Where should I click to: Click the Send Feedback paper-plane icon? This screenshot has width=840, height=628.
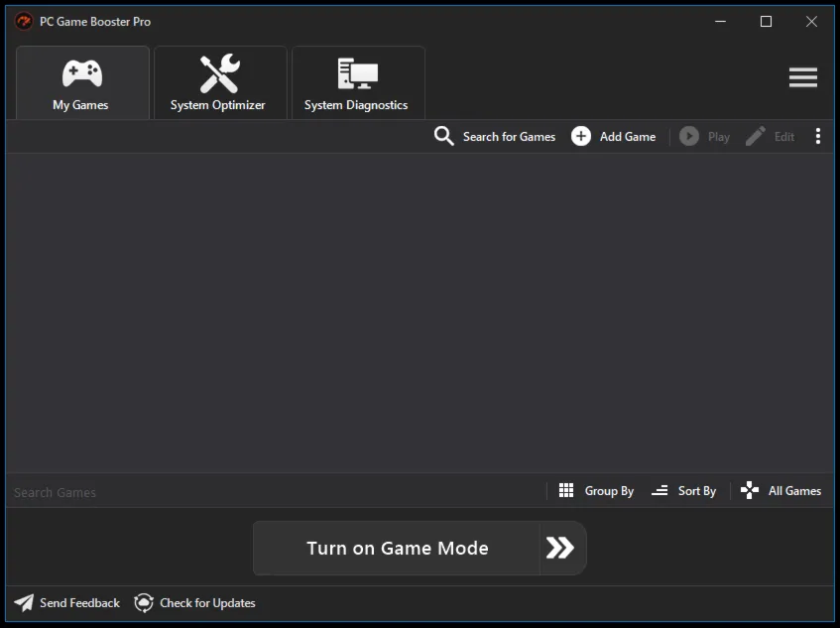tap(24, 603)
